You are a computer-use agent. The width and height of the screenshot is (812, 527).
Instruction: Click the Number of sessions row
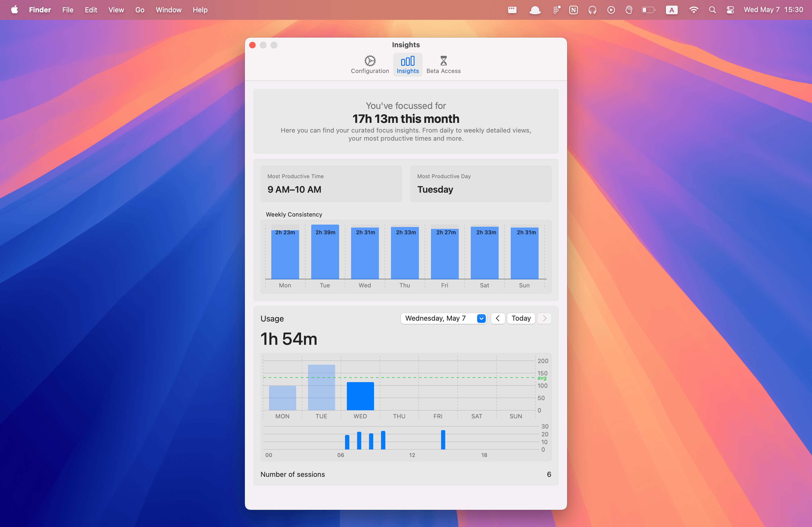coord(406,474)
